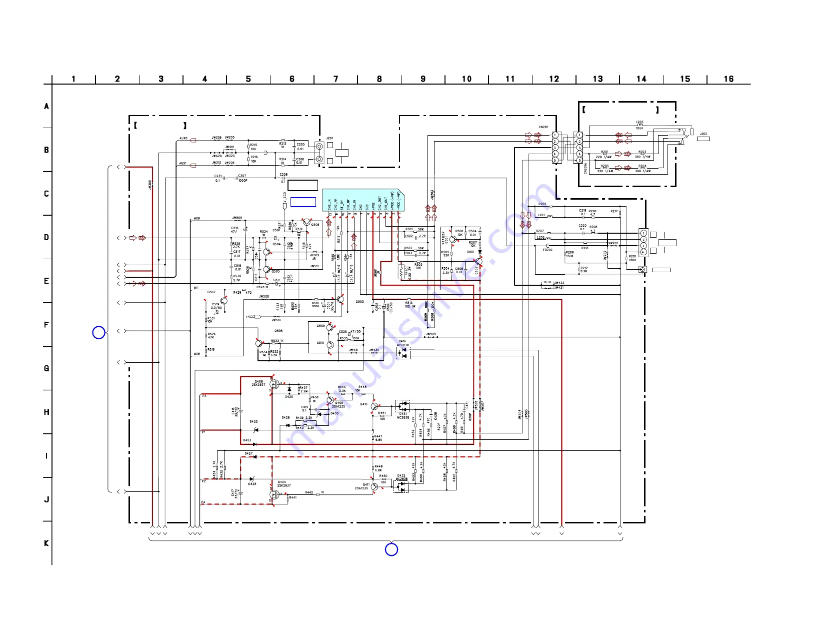Click the P4 terminal label
The height and width of the screenshot is (632, 840).
203,502
